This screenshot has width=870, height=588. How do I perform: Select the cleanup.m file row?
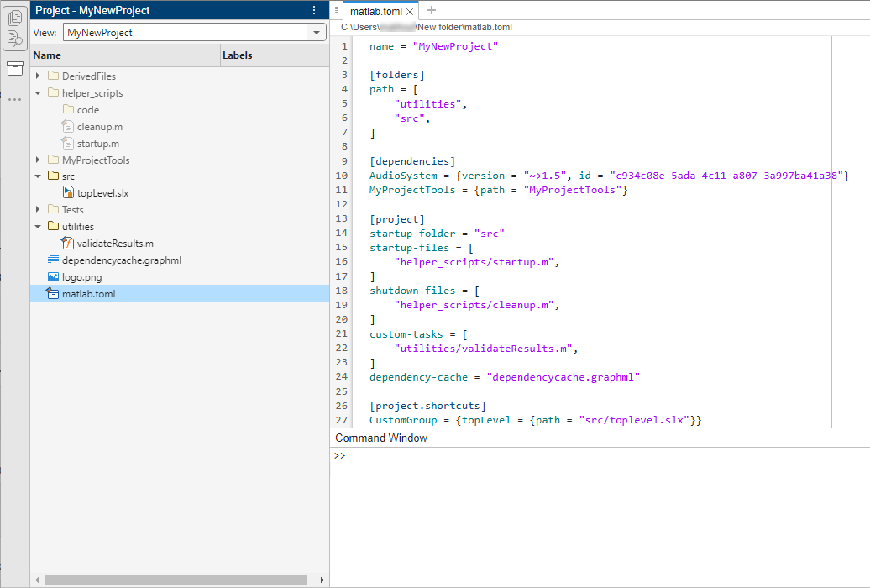pos(180,127)
